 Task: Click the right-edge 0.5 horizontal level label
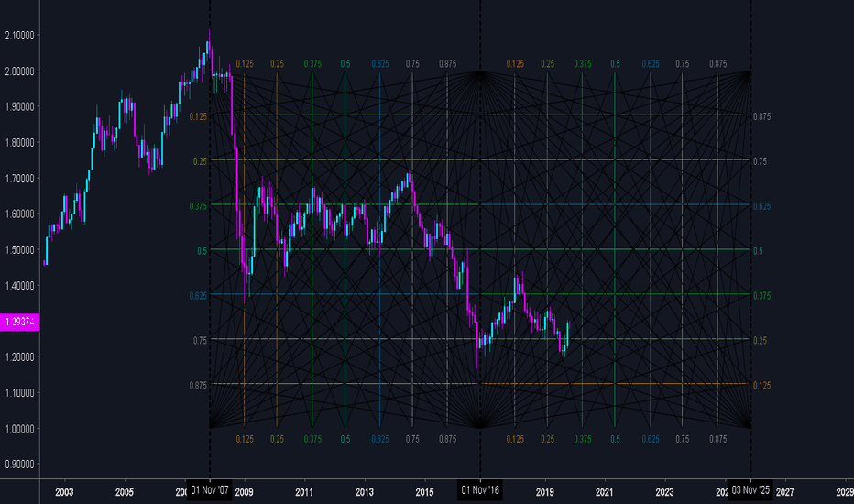(x=758, y=250)
